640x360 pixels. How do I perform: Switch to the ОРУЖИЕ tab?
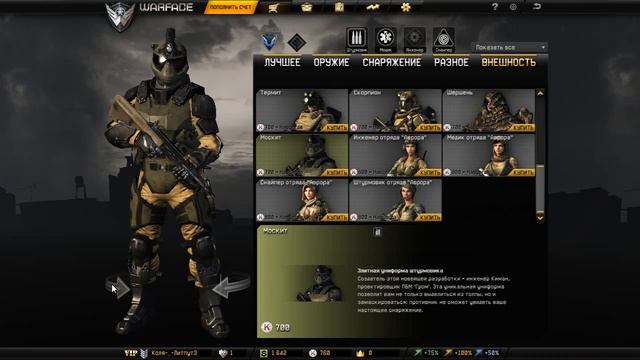click(331, 62)
